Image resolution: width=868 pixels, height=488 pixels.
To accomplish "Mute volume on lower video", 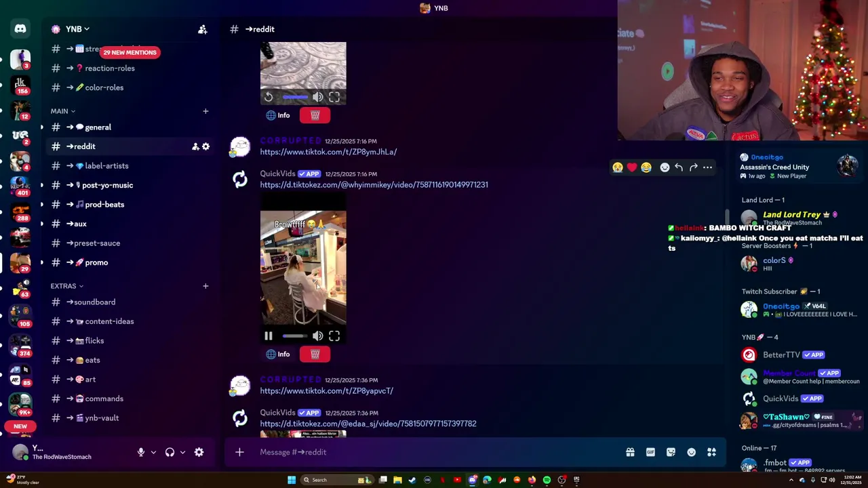I will [318, 336].
